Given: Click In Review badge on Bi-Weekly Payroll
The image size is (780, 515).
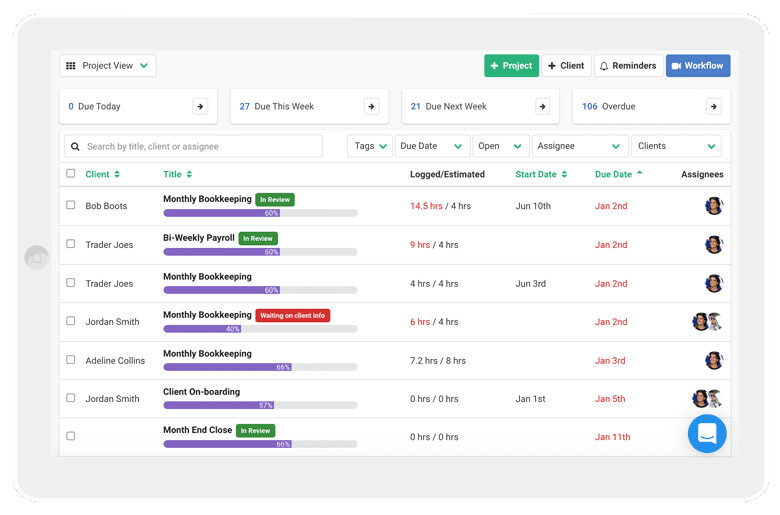Looking at the screenshot, I should click(258, 238).
